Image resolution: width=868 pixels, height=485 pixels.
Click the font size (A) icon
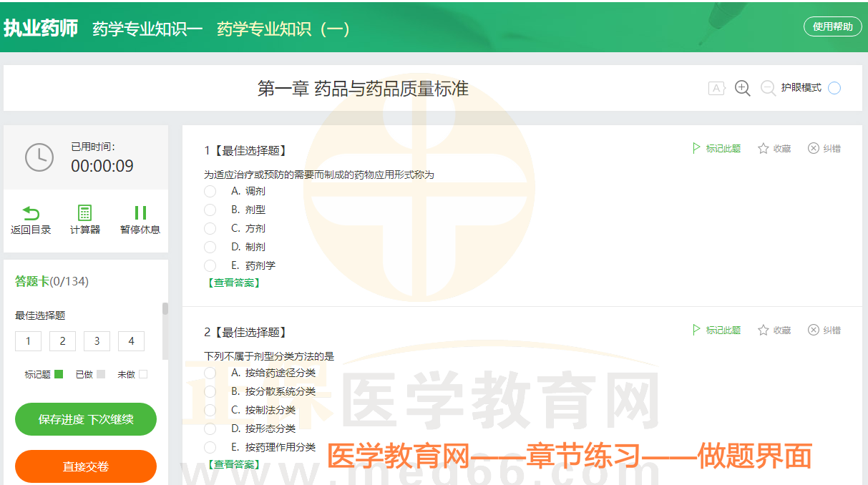(x=716, y=88)
